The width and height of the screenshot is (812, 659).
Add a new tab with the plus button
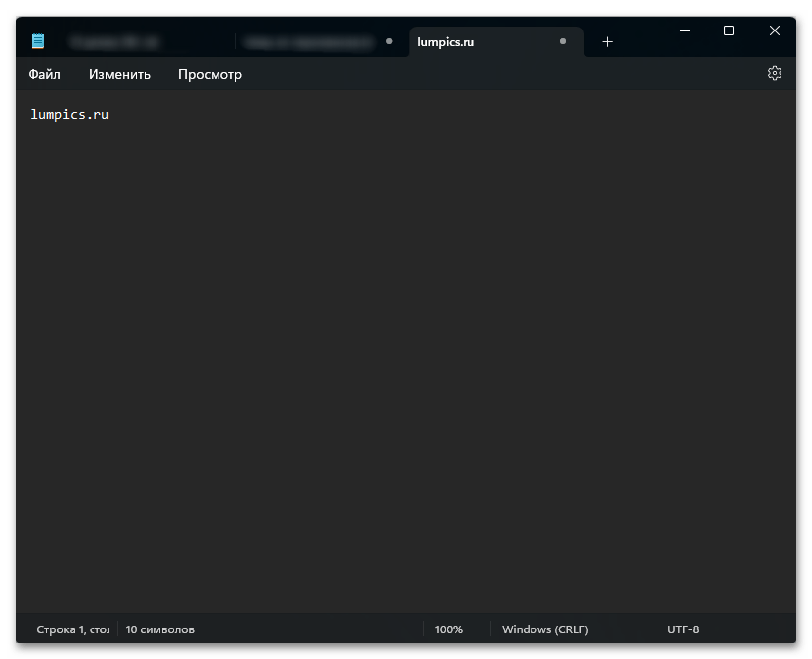pos(607,42)
